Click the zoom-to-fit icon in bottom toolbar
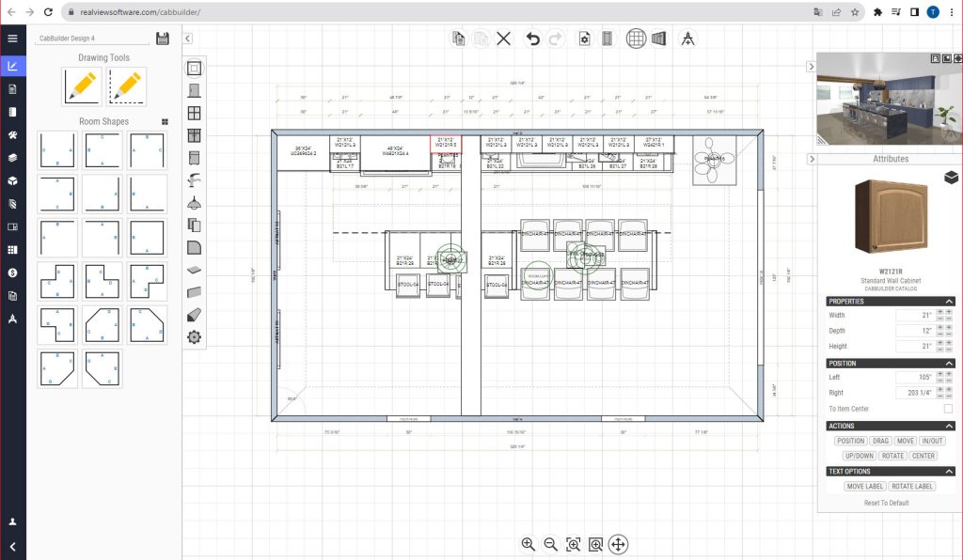The image size is (963, 560). [573, 544]
